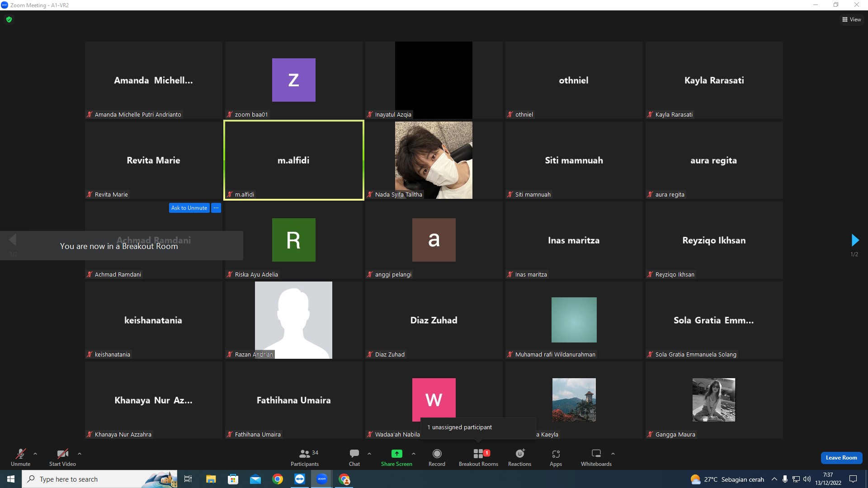The height and width of the screenshot is (488, 868).
Task: Select Diaz Zuhad name label
Action: click(390, 355)
